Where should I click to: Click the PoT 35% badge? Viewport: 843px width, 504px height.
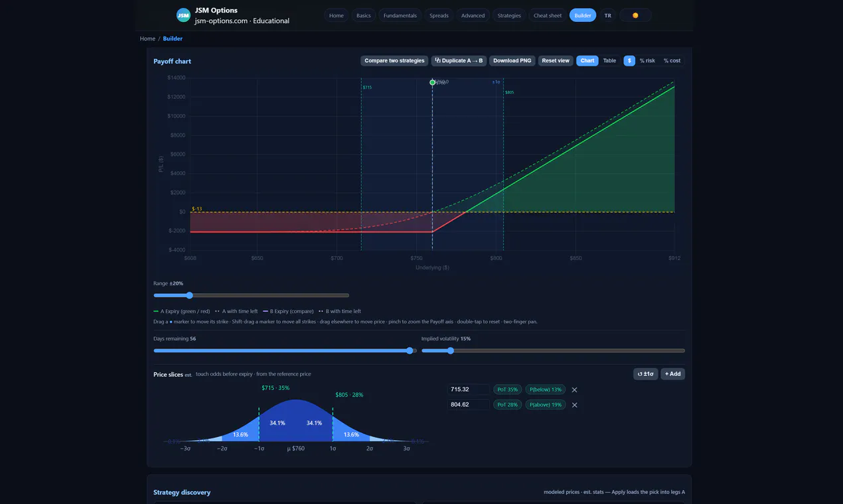[507, 390]
